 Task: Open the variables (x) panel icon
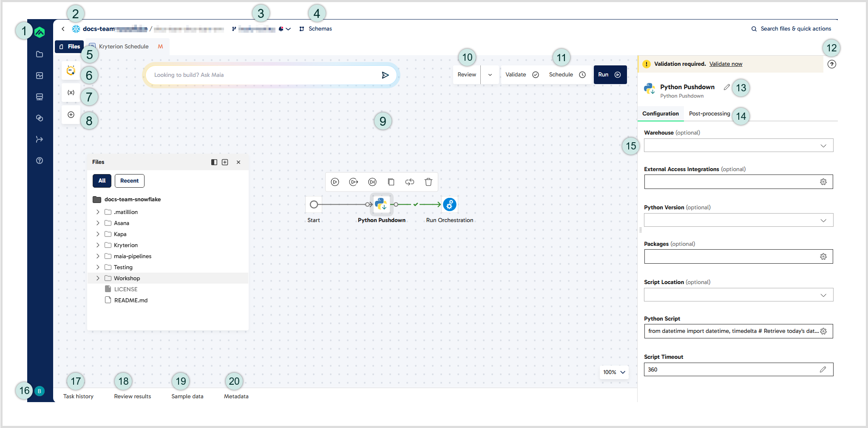71,93
